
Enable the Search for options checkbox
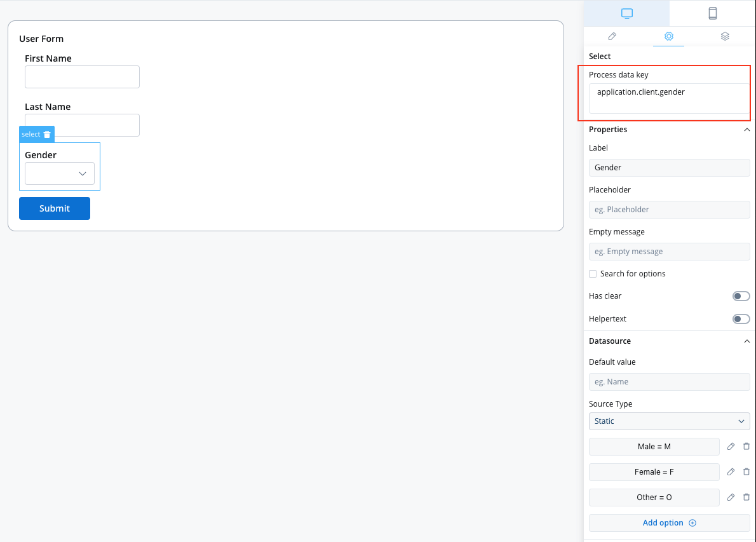point(593,274)
